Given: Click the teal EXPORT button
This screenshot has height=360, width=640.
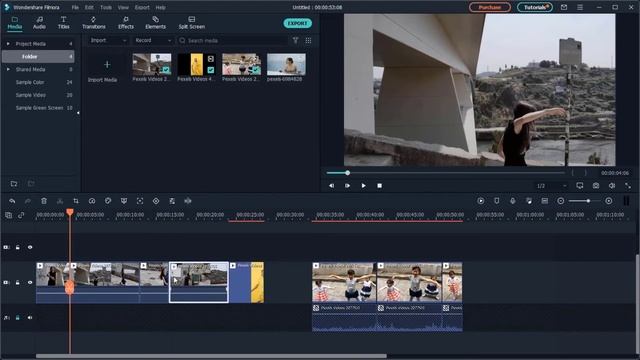Looking at the screenshot, I should [298, 23].
